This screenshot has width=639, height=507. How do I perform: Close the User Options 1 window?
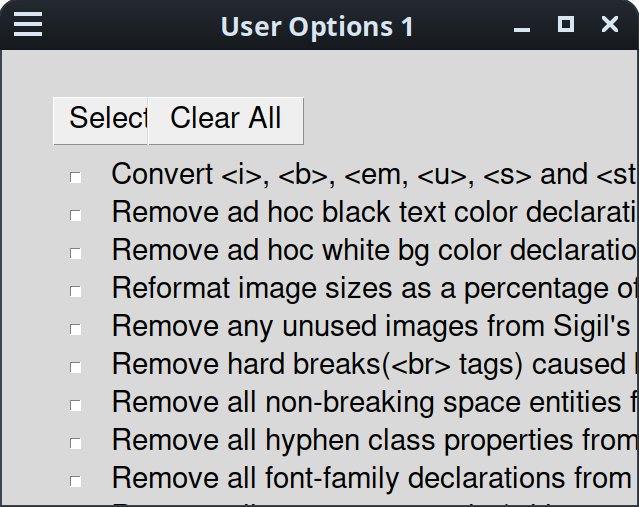[x=610, y=25]
